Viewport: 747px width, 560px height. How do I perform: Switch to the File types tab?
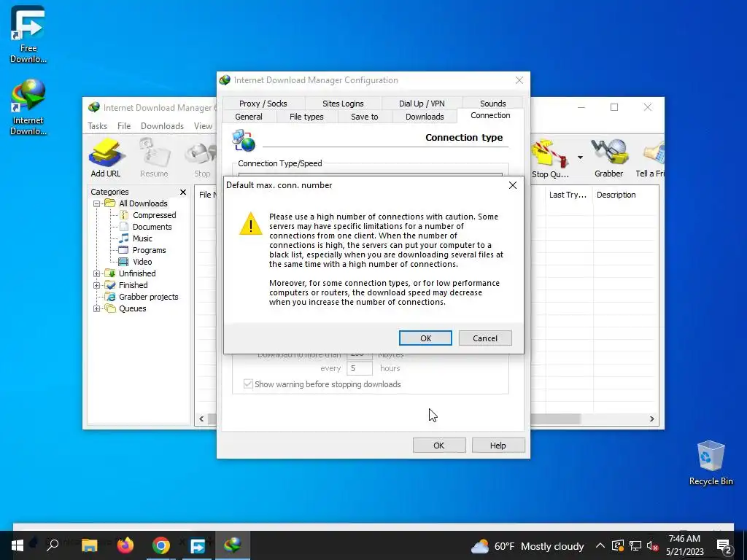pos(306,116)
